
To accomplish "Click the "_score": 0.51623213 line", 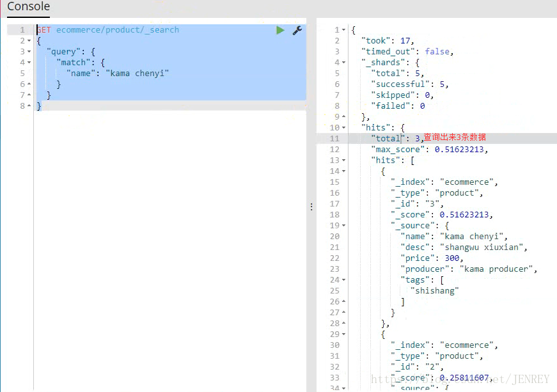I will (442, 215).
